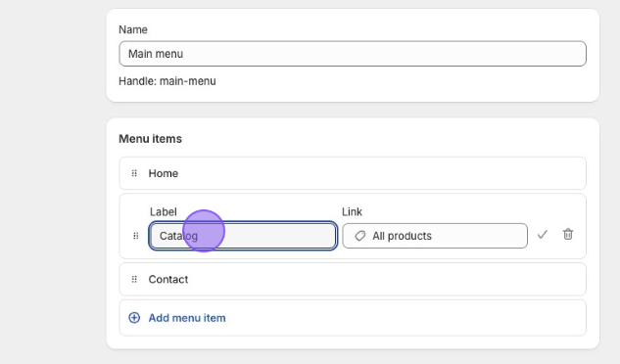Click into the Main menu name field
Screen dimensions: 620x364
(353, 54)
